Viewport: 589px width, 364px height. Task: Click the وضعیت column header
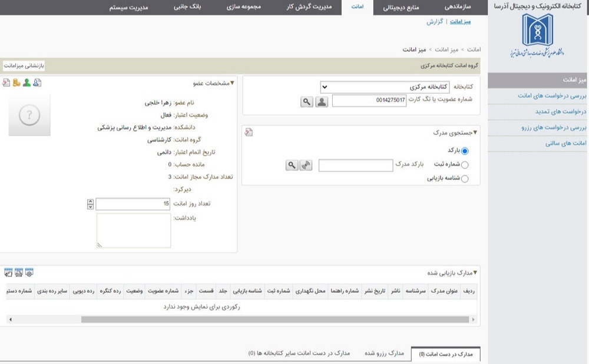[x=134, y=291]
